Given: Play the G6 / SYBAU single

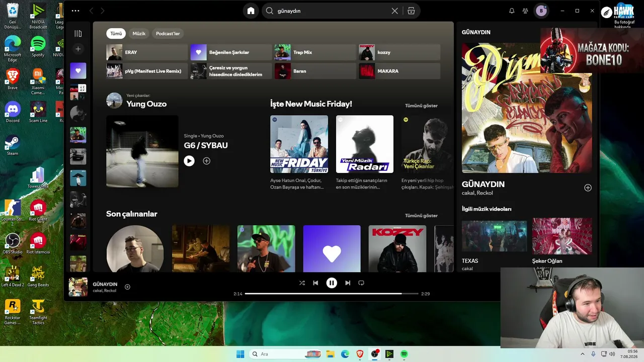Looking at the screenshot, I should [x=189, y=161].
